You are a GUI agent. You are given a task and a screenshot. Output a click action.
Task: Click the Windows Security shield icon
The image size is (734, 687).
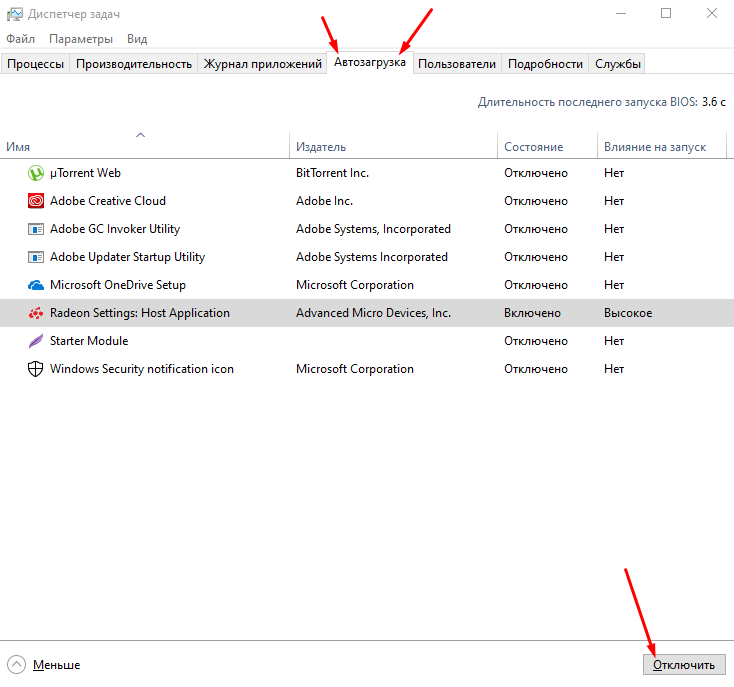click(x=36, y=369)
